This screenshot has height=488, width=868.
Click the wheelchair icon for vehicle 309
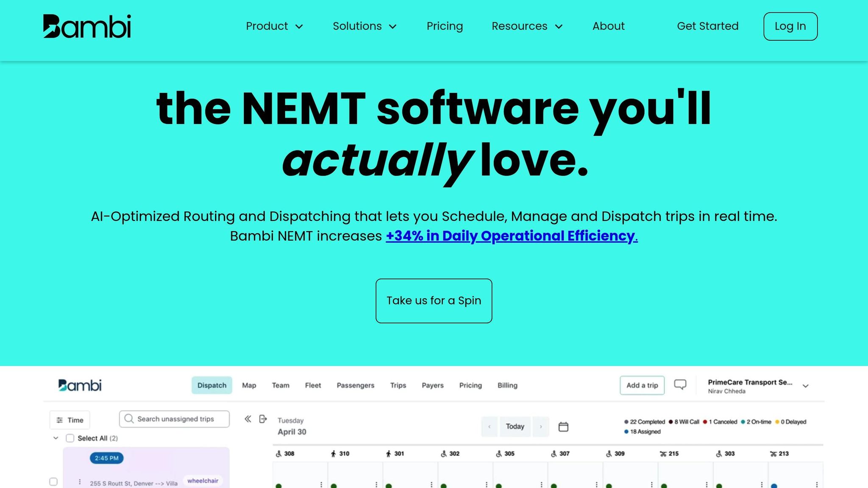point(609,454)
